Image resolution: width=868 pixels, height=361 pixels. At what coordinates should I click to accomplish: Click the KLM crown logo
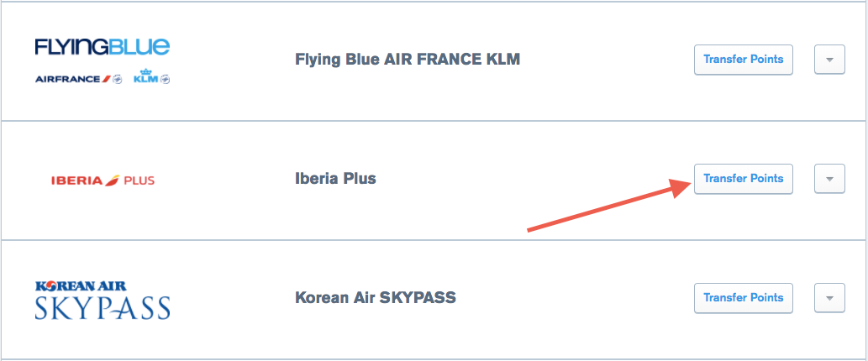(146, 77)
